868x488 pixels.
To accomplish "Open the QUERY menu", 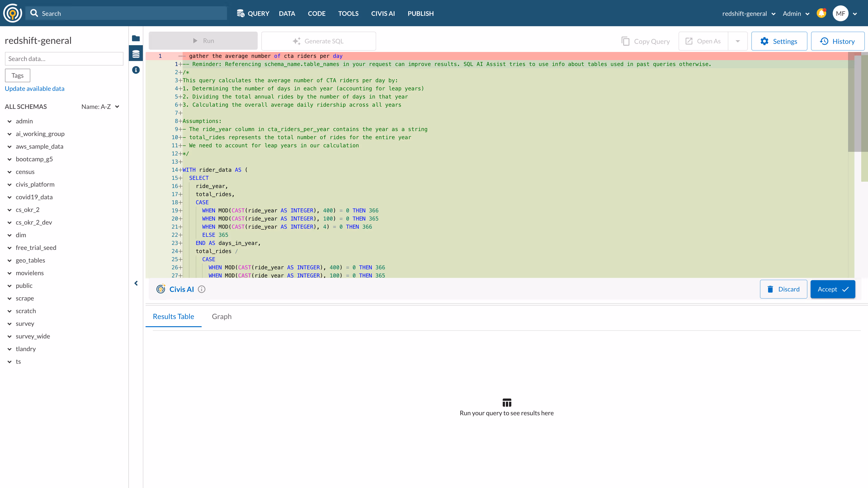I will [x=253, y=14].
